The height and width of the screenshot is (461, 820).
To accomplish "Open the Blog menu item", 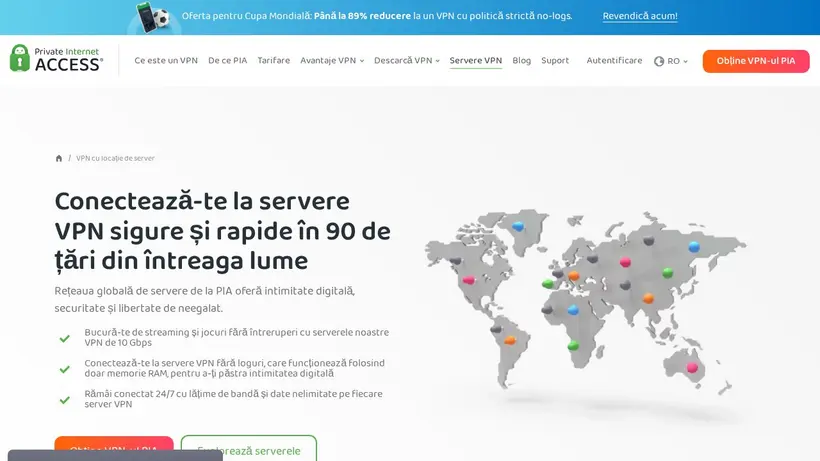I will 521,61.
